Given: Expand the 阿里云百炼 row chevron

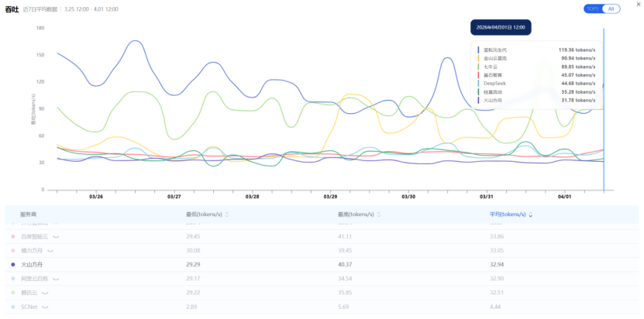Looking at the screenshot, I should (57, 280).
